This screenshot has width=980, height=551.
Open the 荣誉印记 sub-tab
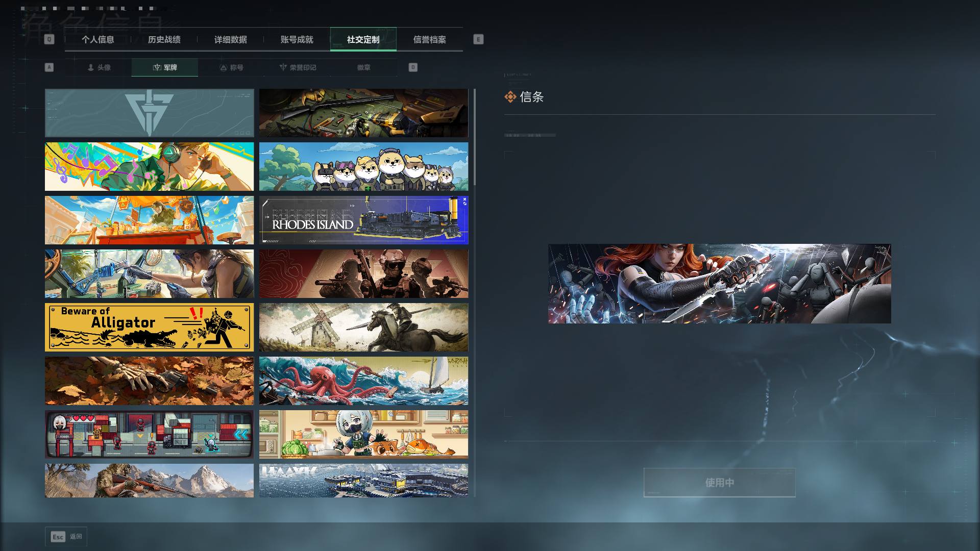298,67
